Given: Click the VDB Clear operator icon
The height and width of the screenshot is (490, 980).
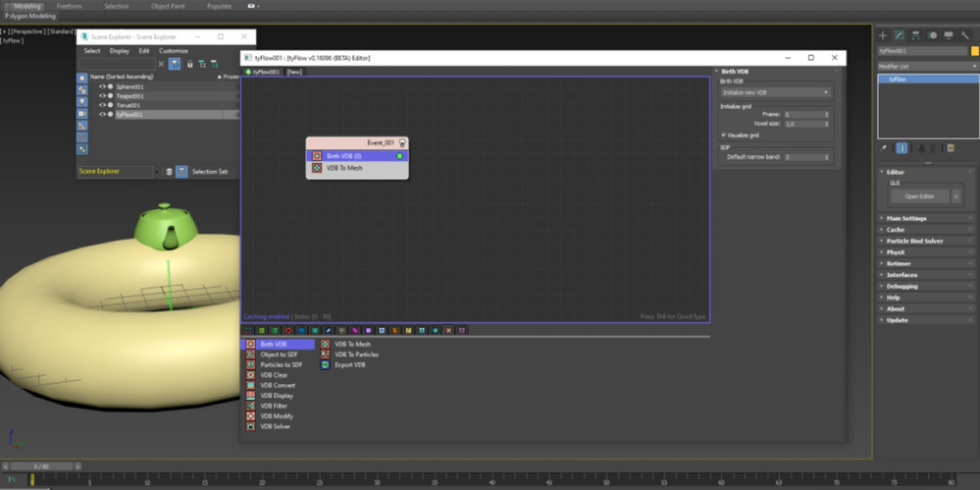Looking at the screenshot, I should [250, 375].
